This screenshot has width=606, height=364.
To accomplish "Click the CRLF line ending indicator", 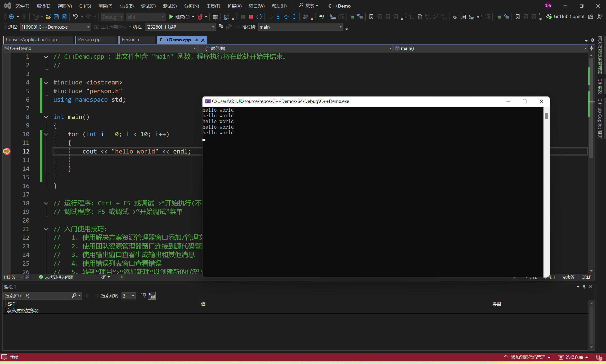I will 586,277.
